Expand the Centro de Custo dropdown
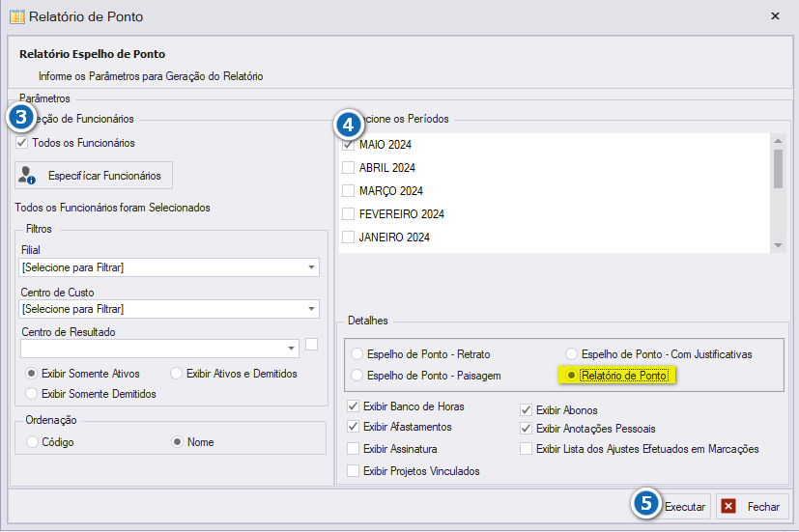This screenshot has width=799, height=532. click(169, 309)
